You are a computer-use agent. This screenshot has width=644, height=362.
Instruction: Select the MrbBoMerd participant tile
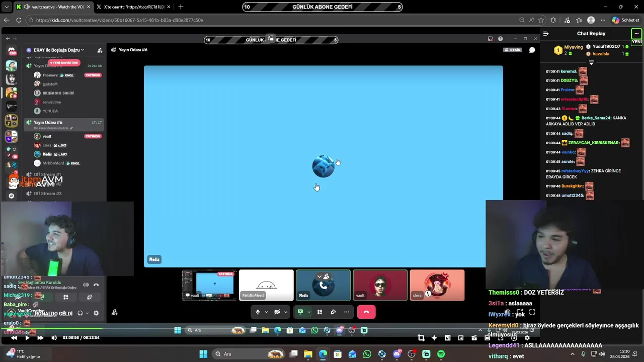266,285
